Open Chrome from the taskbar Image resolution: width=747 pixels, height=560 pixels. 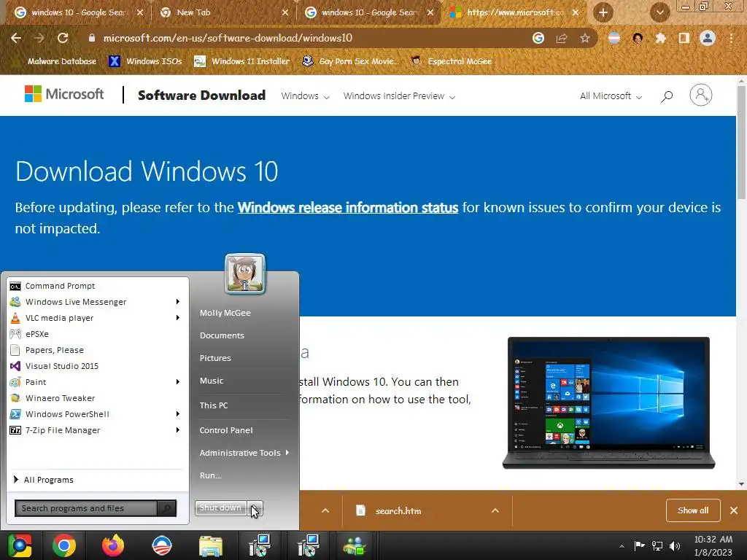point(64,545)
